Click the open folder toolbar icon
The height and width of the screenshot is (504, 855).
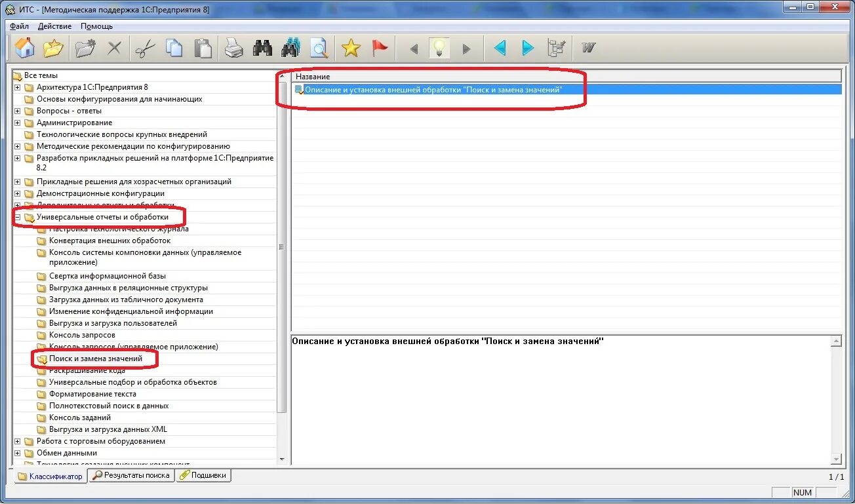[x=53, y=48]
